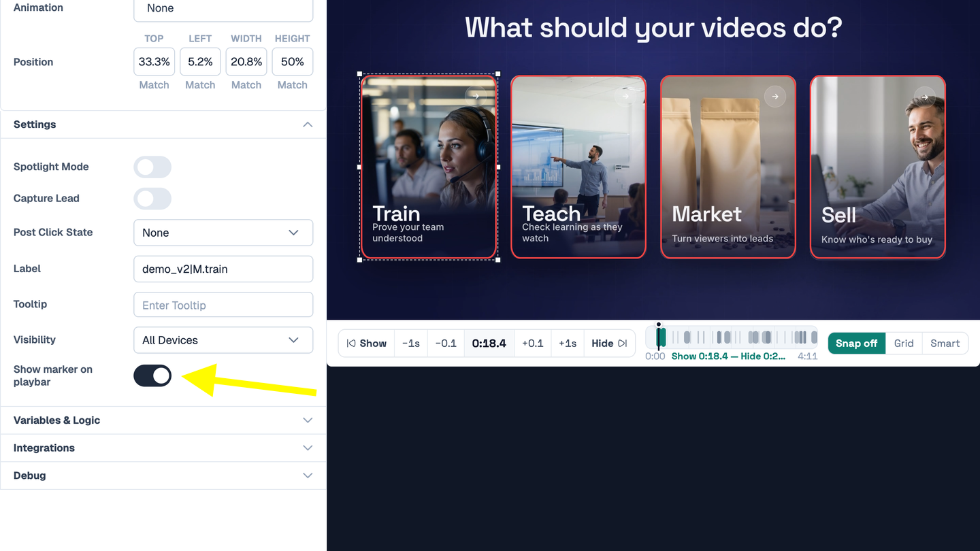980x551 pixels.
Task: Click the mini timeline scrubber track
Action: tap(732, 337)
